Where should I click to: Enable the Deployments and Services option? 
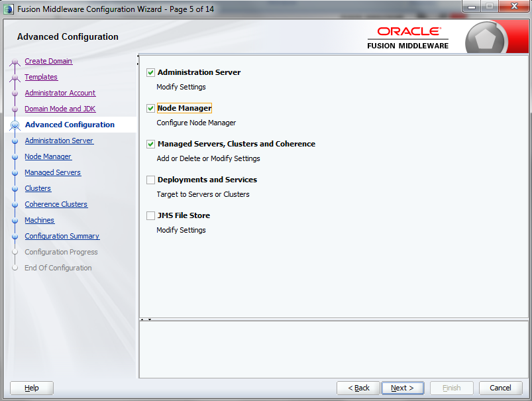click(x=150, y=180)
